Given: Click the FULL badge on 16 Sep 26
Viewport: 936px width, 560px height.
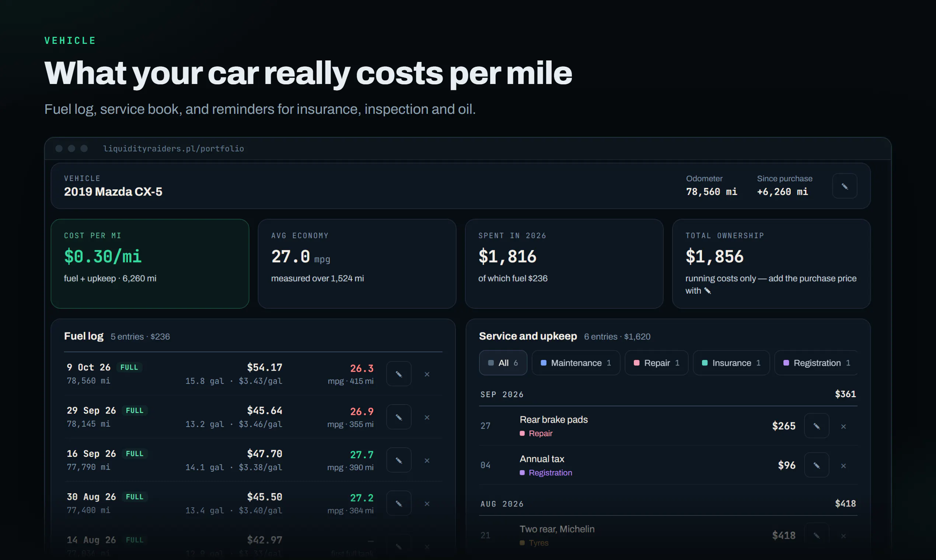Looking at the screenshot, I should click(135, 454).
